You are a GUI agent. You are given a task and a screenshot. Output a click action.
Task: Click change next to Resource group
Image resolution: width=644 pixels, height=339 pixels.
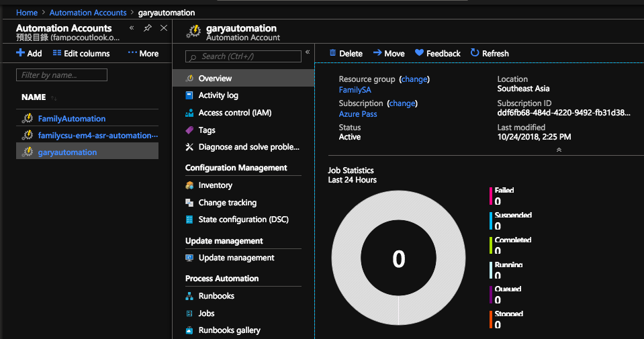click(414, 79)
